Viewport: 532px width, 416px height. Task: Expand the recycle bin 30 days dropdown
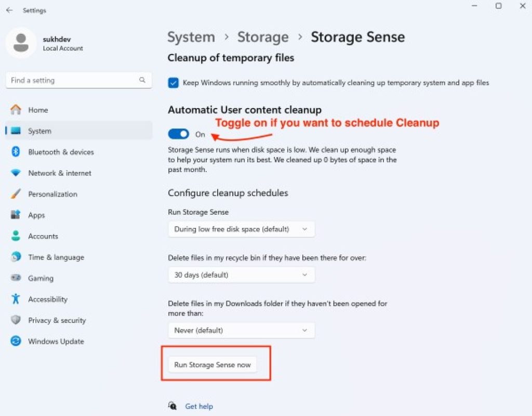coord(241,275)
